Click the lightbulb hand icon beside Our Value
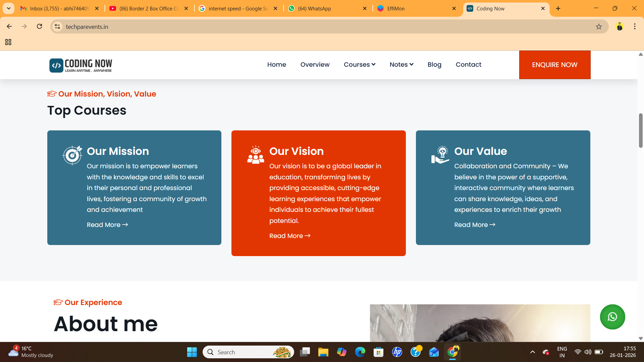This screenshot has width=644, height=362. (x=440, y=155)
